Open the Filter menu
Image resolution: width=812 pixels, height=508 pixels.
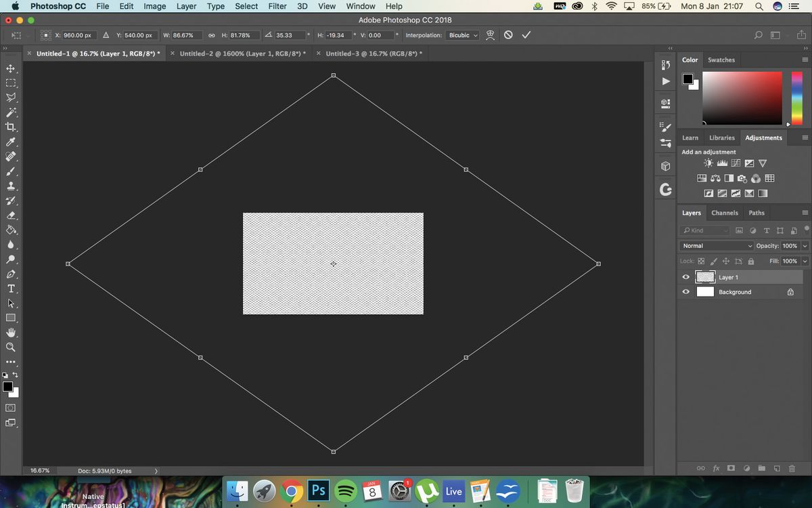coord(277,6)
